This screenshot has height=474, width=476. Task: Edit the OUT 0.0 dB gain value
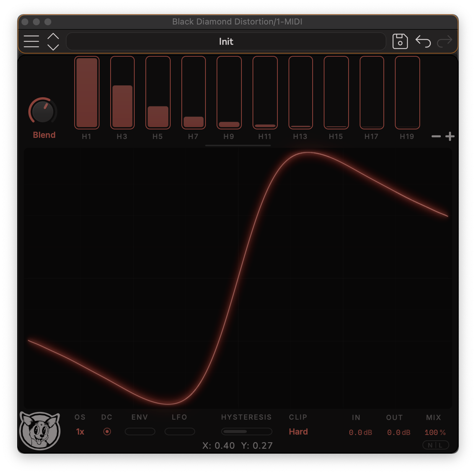point(399,432)
